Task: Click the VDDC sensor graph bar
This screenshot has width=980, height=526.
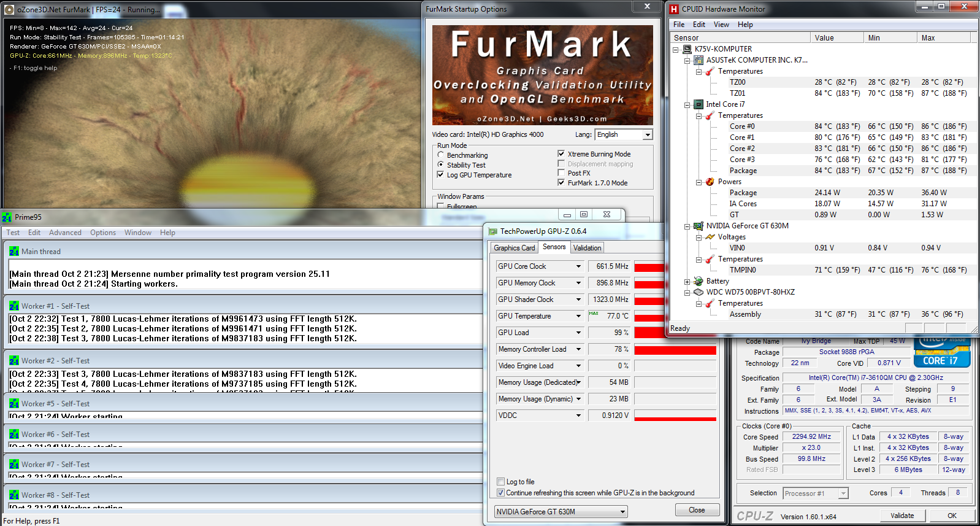Action: point(675,416)
